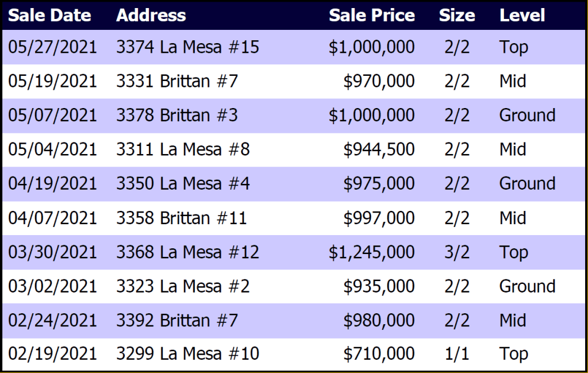Select the 04/07/2021 sale date
Screen dimensions: 588x373
click(x=52, y=218)
